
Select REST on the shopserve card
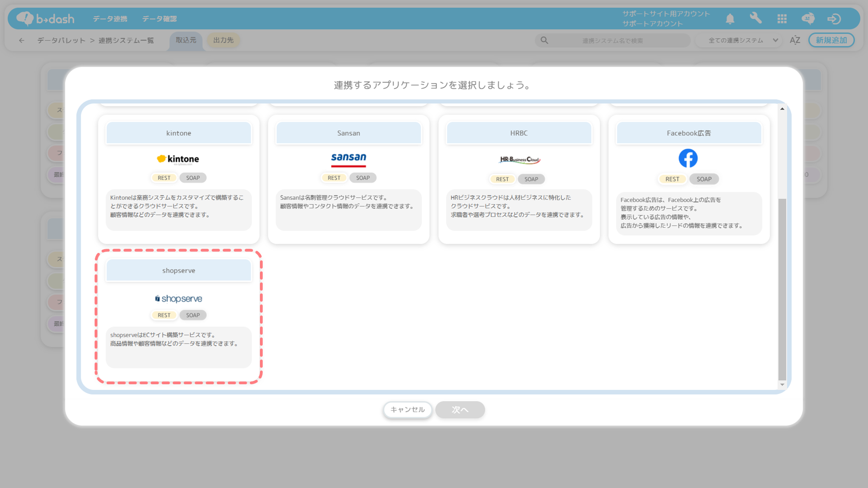(164, 315)
